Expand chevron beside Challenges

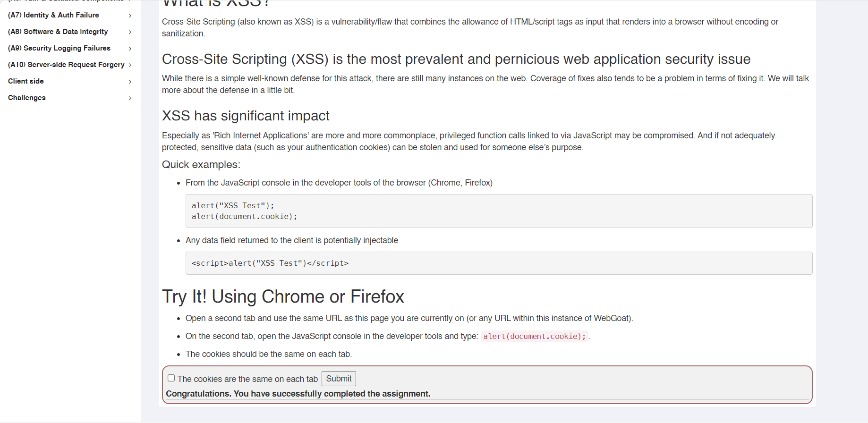coord(130,98)
